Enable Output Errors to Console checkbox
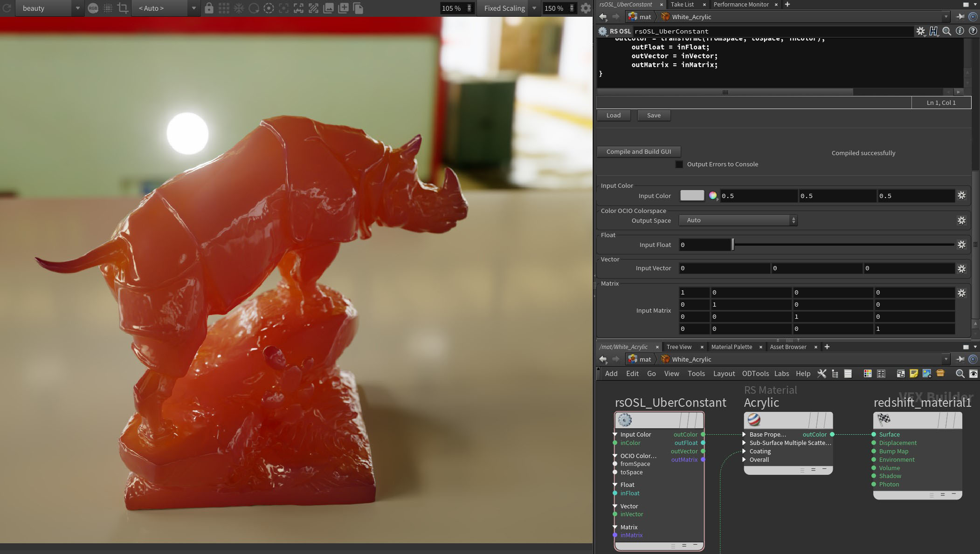 pyautogui.click(x=679, y=164)
